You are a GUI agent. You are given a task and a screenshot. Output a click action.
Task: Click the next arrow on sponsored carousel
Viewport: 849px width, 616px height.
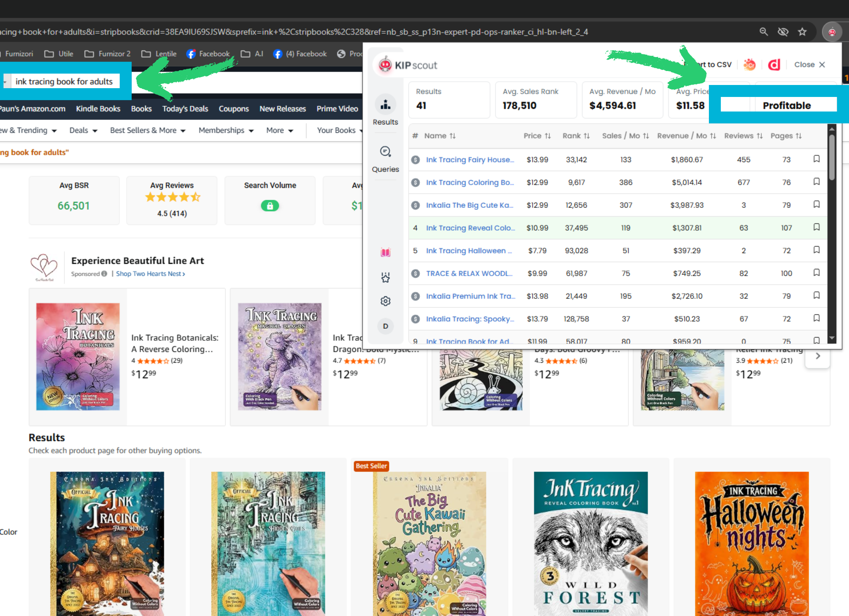[x=818, y=356]
